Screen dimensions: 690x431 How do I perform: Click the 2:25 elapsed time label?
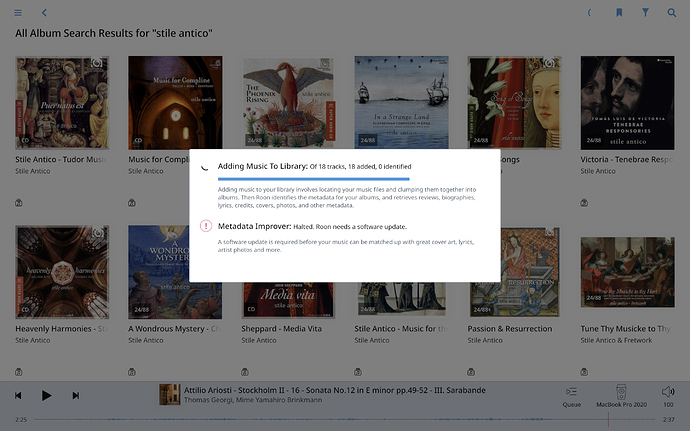tap(21, 420)
